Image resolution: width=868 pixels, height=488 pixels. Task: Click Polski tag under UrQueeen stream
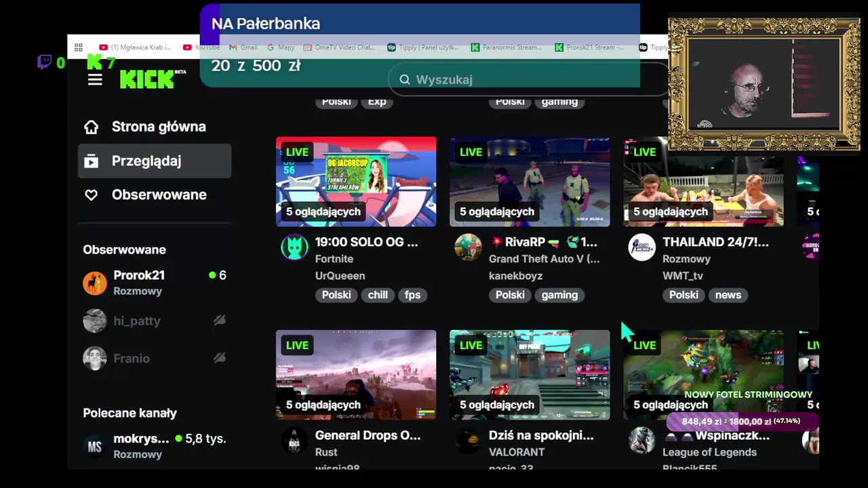coord(336,295)
